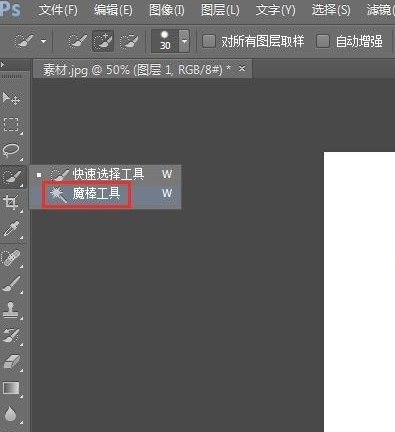The height and width of the screenshot is (432, 395).
Task: Open the 选择(S) menu
Action: 331,10
